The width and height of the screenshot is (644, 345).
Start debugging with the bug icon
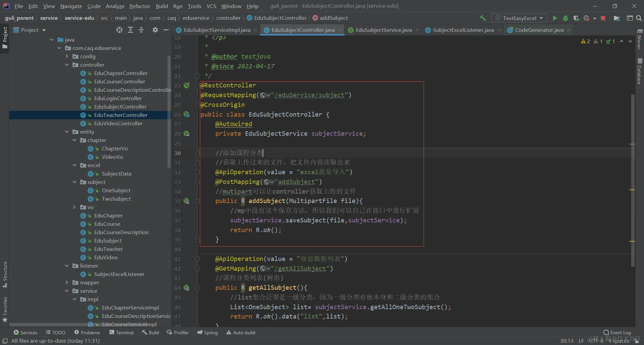pos(566,18)
